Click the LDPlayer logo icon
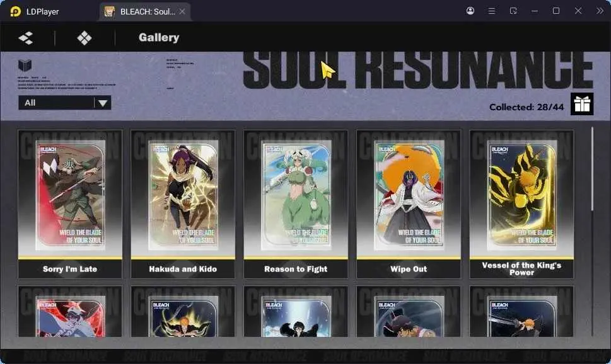The image size is (611, 364). [x=15, y=11]
